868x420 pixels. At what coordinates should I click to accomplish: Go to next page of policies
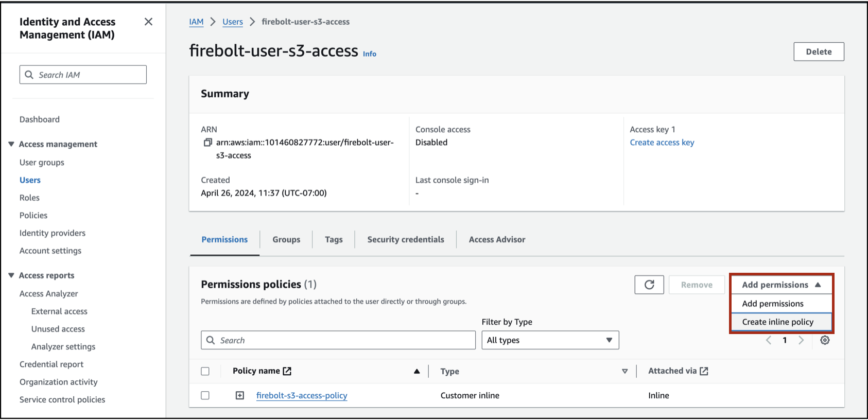801,340
